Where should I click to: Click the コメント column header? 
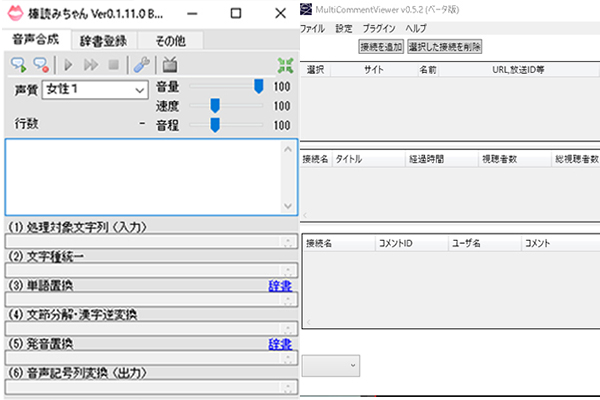(561, 243)
